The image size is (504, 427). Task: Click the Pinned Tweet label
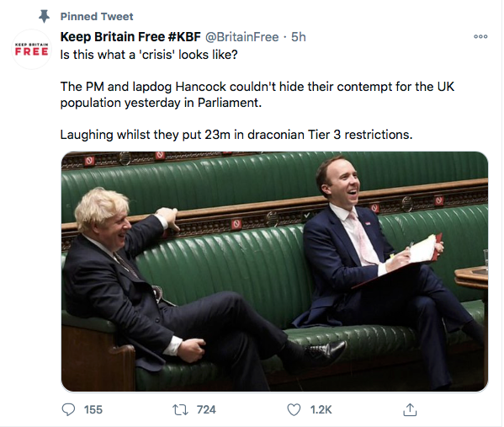pyautogui.click(x=97, y=16)
